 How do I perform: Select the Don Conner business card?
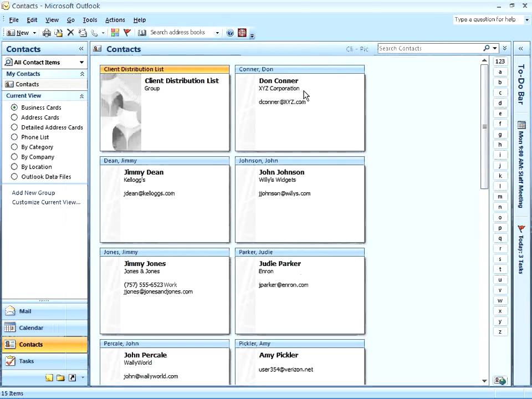coord(300,108)
